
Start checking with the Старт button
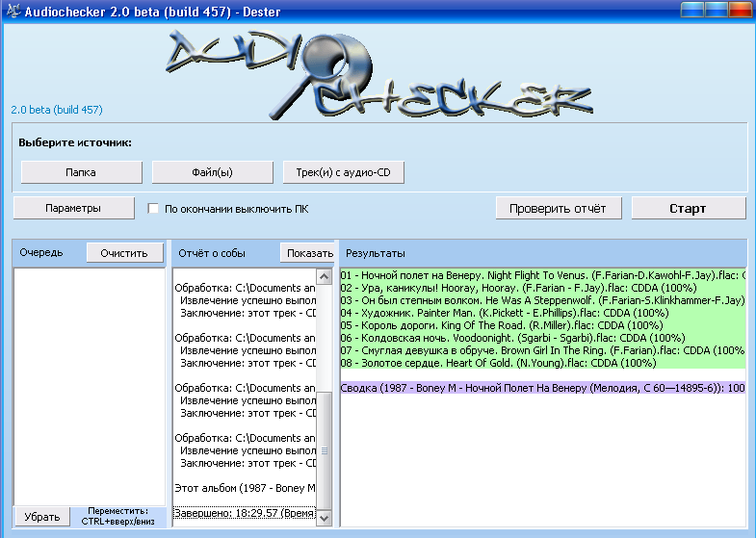[x=688, y=208]
